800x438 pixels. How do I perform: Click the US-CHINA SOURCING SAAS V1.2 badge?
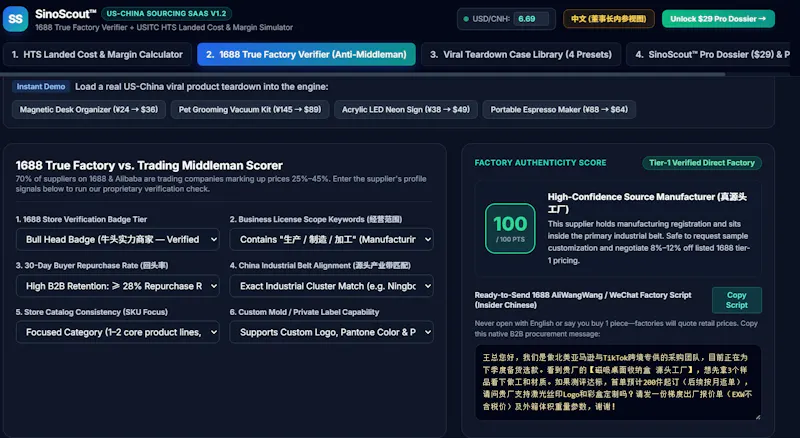click(x=166, y=14)
